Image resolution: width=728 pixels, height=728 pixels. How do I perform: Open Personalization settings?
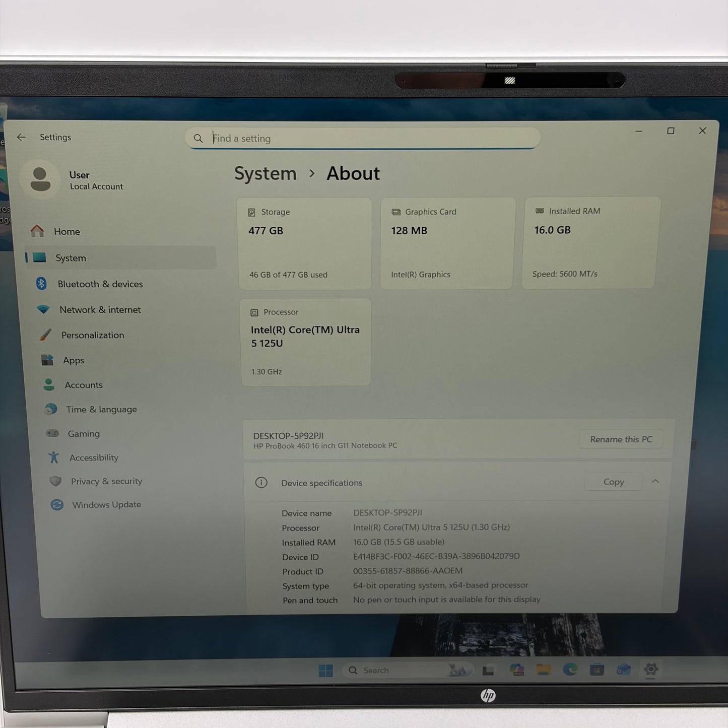[x=92, y=335]
